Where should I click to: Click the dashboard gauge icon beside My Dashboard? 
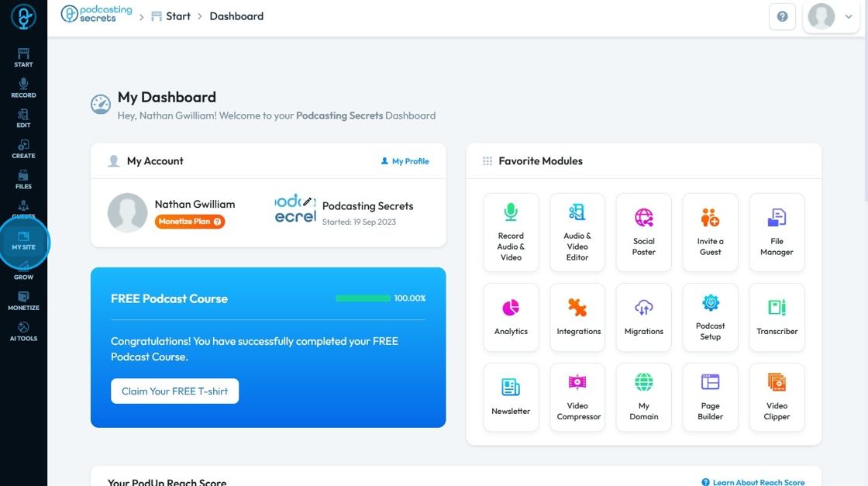[101, 104]
